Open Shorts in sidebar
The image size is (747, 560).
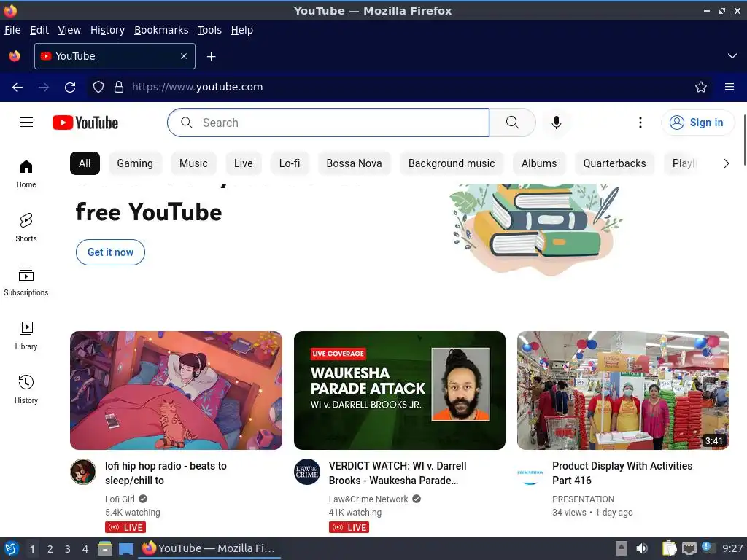(26, 227)
